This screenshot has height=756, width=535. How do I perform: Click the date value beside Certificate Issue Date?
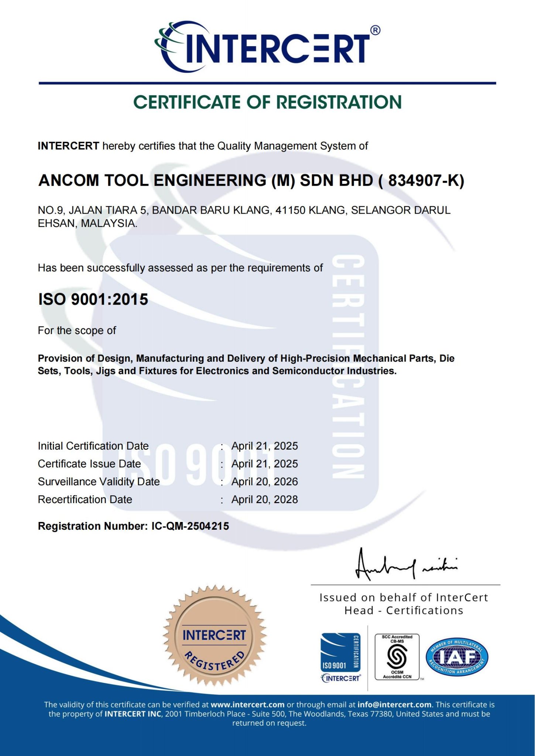coord(264,464)
